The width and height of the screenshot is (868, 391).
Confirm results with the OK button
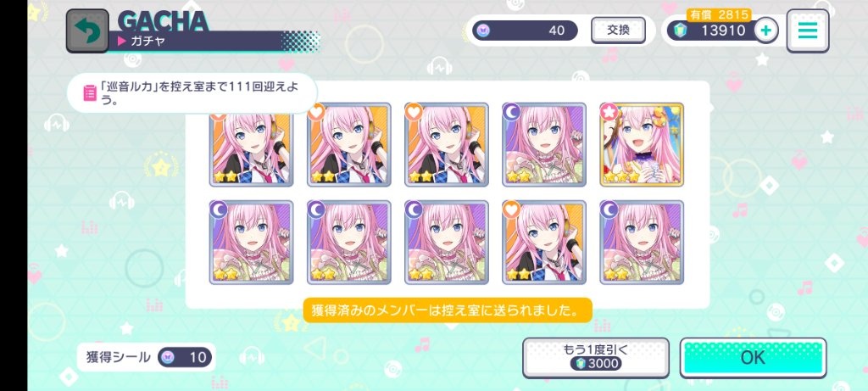coord(753,357)
